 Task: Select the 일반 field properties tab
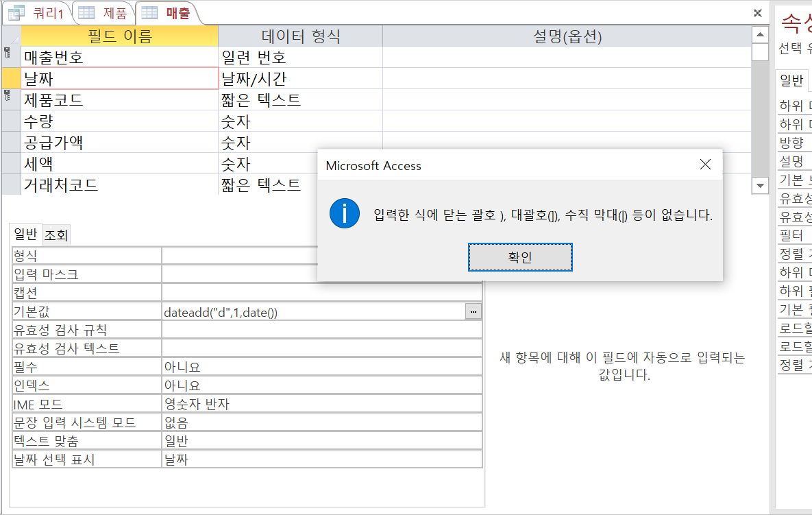click(x=26, y=235)
